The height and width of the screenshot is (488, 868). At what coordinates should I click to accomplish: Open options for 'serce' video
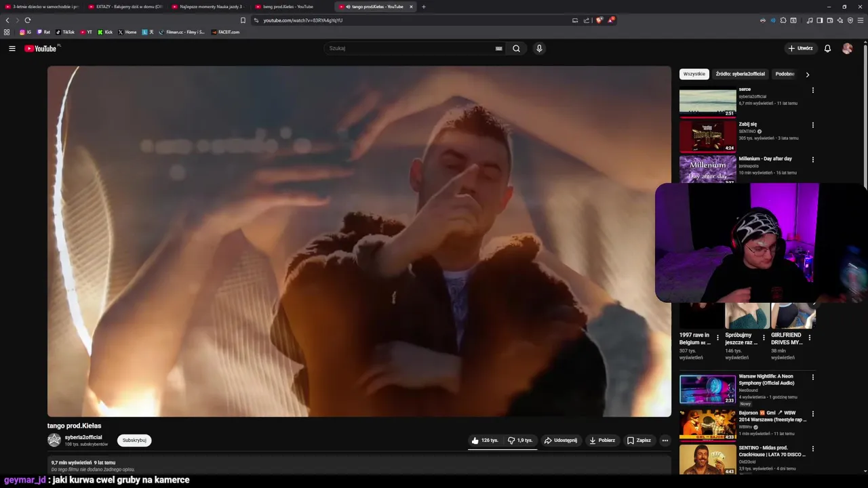click(812, 90)
